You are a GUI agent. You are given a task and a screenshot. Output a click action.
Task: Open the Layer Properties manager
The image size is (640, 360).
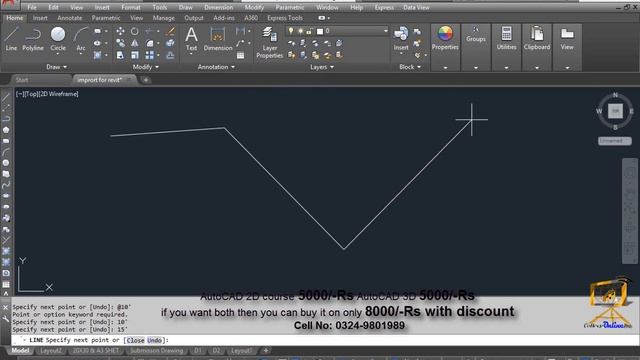(269, 42)
